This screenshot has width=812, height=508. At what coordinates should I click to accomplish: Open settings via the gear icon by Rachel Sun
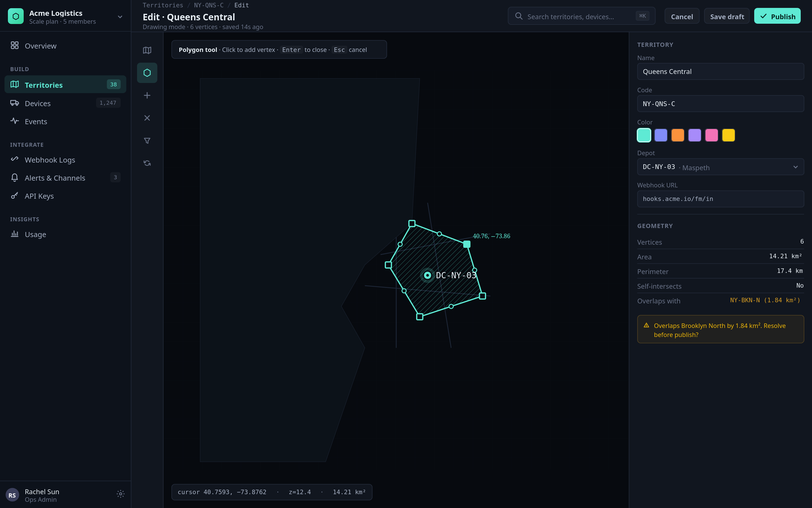tap(120, 494)
